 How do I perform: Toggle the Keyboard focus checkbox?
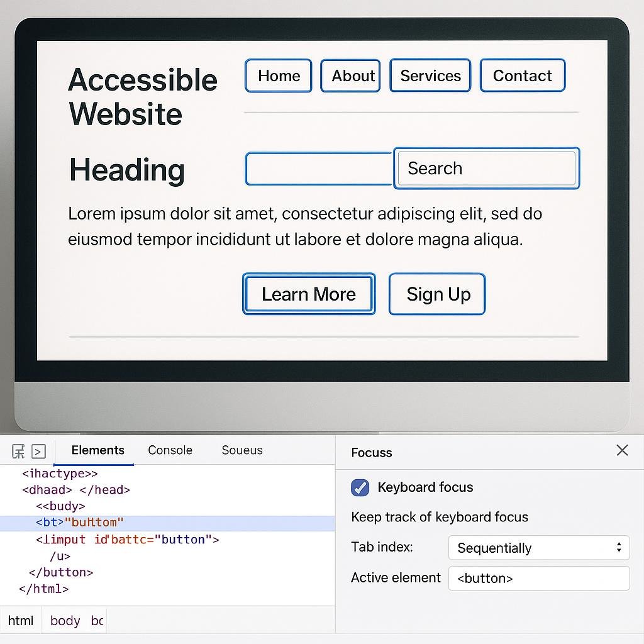(x=360, y=487)
